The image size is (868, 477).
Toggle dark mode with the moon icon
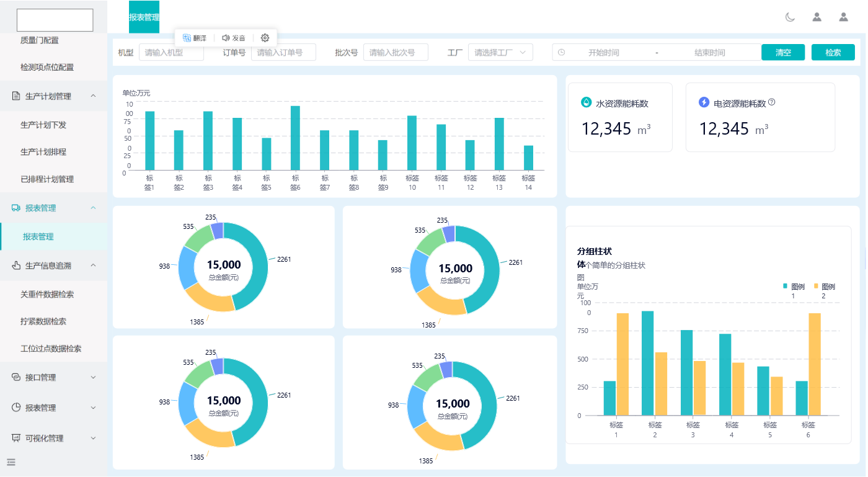coord(790,17)
